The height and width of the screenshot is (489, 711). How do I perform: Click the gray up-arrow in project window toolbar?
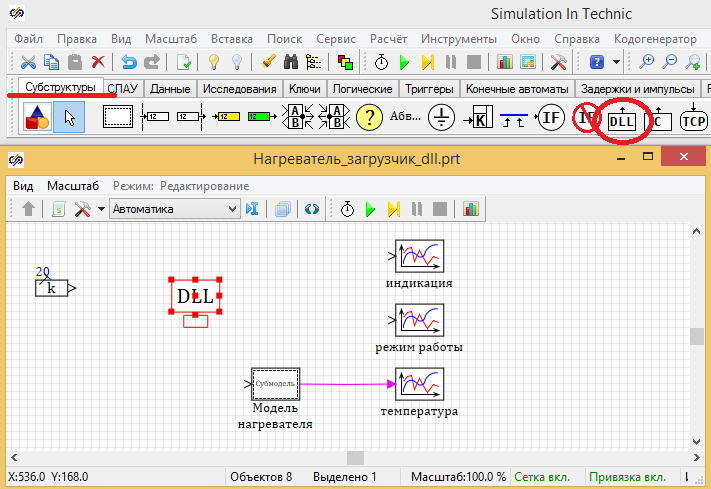(28, 209)
